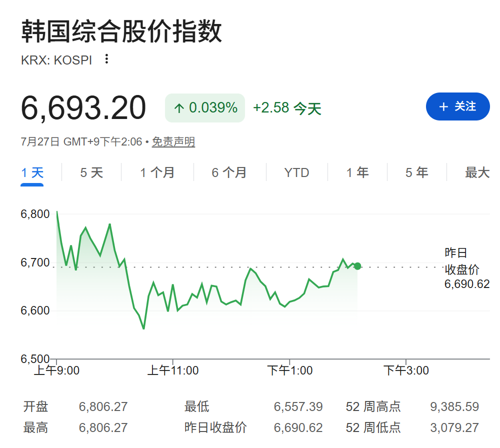The height and width of the screenshot is (448, 500).
Task: Click the 下午3:00 x-axis label
Action: (x=406, y=370)
